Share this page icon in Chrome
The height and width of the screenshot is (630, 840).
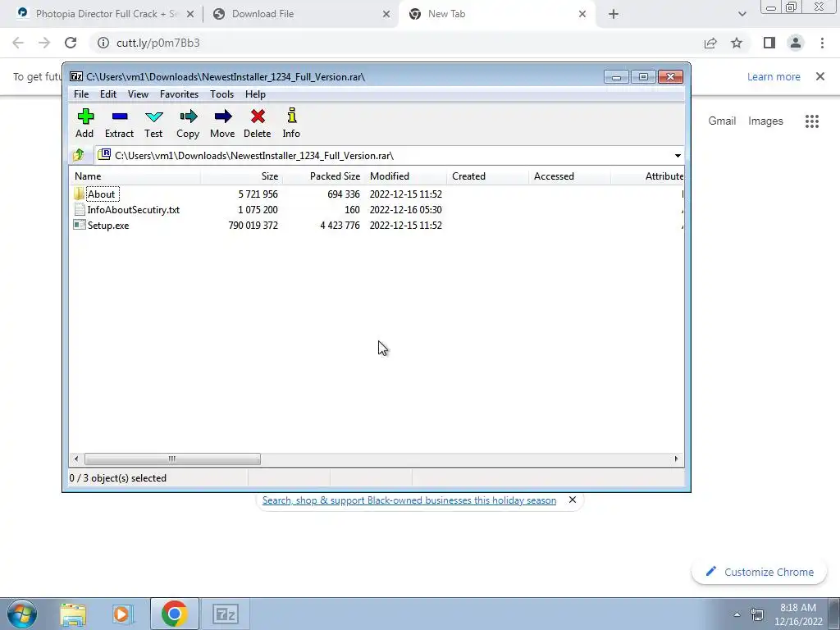click(x=710, y=43)
